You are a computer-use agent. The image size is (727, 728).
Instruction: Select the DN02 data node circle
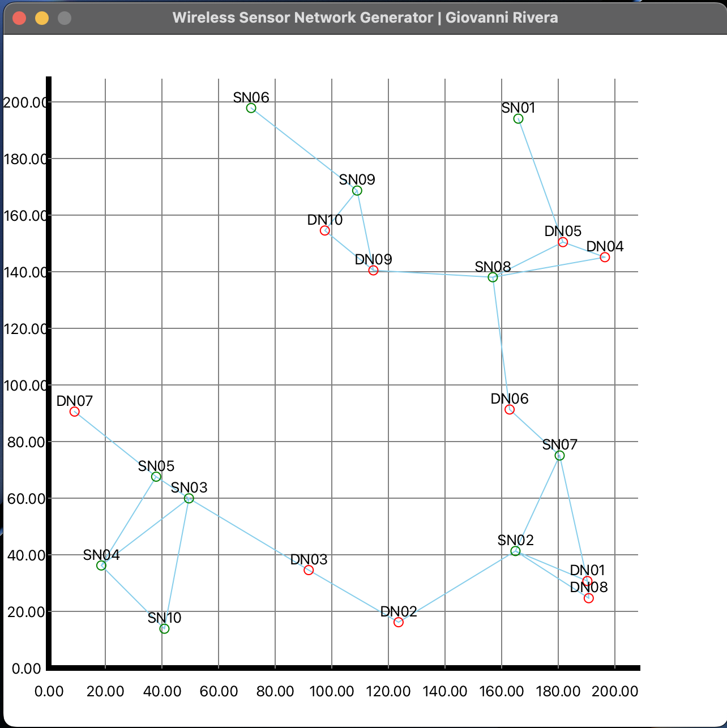pyautogui.click(x=399, y=622)
